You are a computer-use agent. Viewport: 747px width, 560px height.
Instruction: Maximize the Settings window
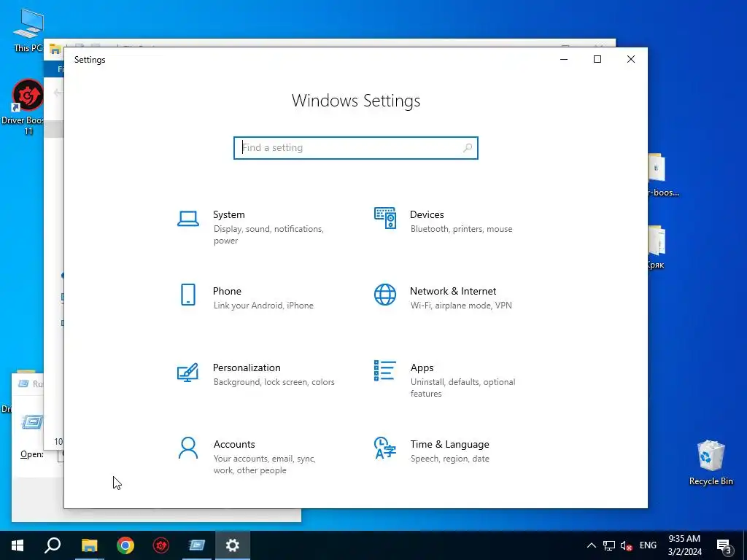coord(597,59)
